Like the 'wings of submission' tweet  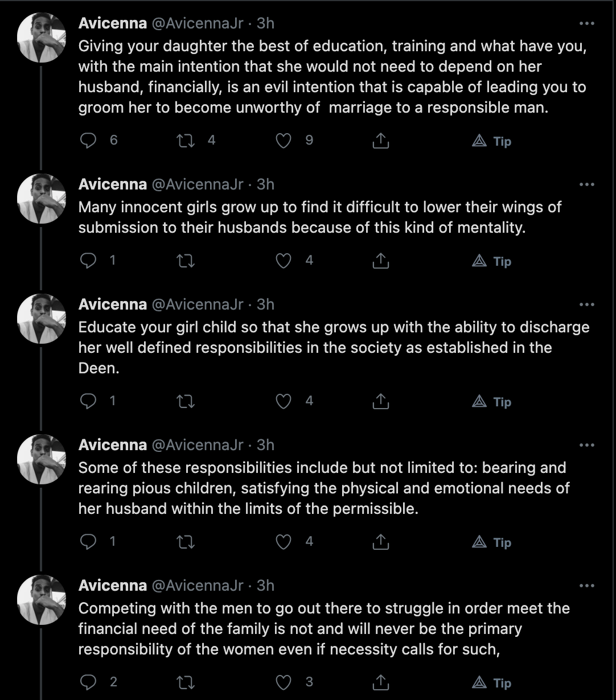coord(284,261)
